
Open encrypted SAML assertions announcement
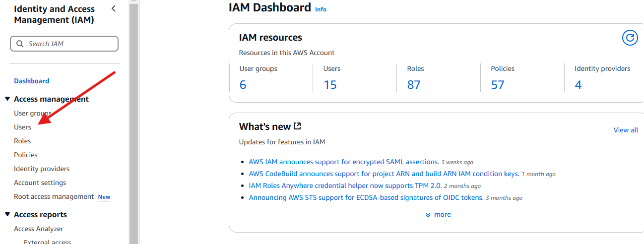(344, 162)
